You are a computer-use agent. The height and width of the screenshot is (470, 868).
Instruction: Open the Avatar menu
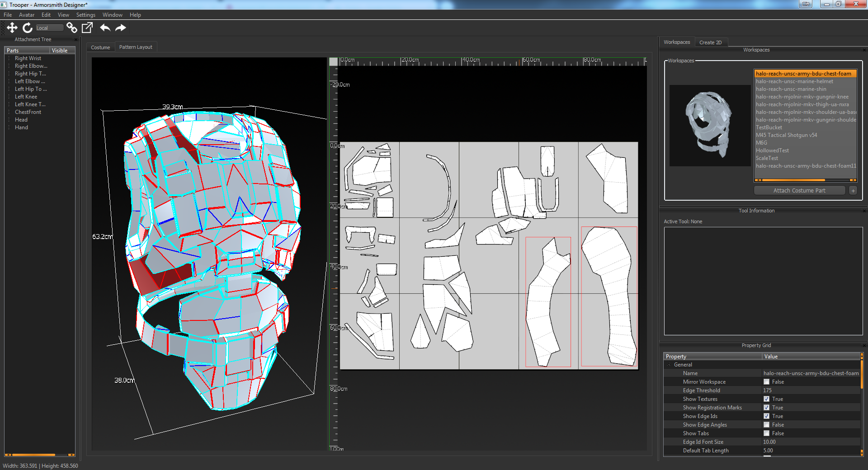click(27, 15)
